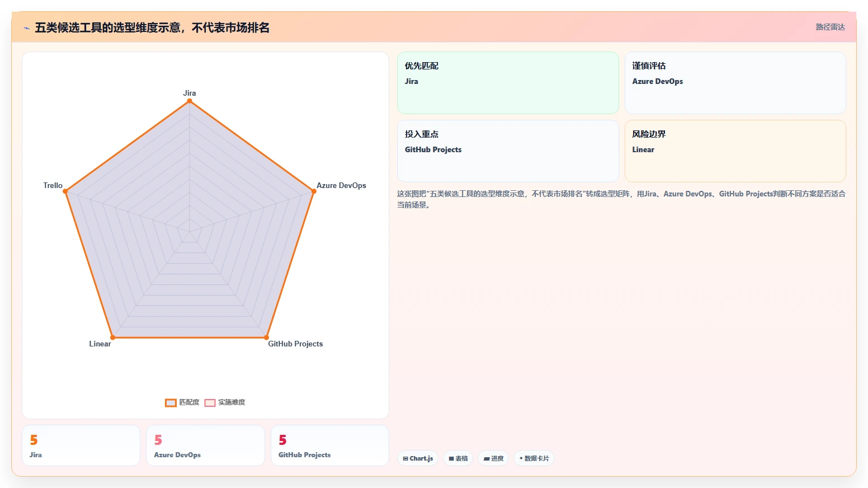The image size is (868, 488).
Task: Open the 优先匹配 Jira card
Action: 508,83
